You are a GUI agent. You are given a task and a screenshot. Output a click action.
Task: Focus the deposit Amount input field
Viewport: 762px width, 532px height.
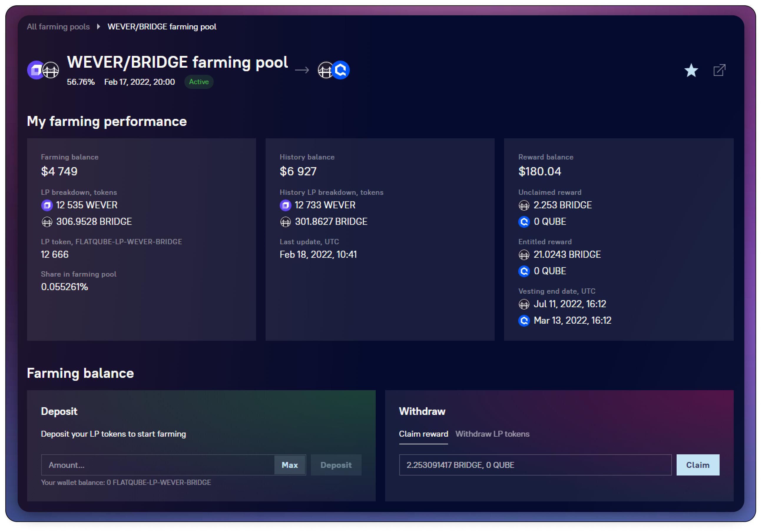[158, 465]
